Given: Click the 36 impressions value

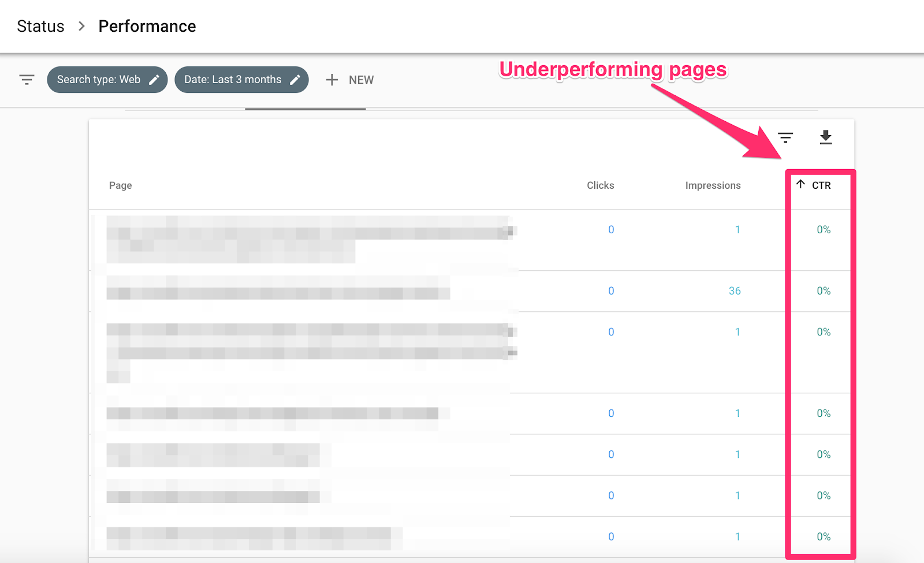Looking at the screenshot, I should (734, 291).
